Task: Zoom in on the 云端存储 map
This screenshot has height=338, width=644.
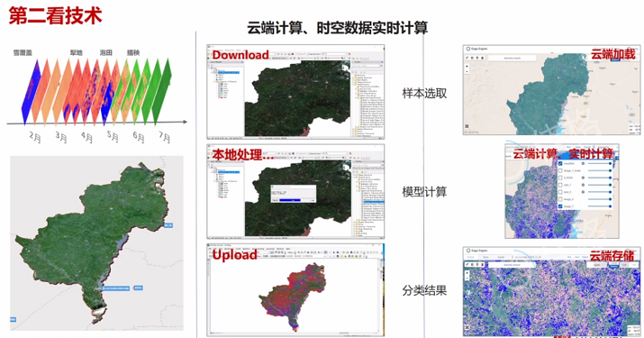Action: tap(467, 272)
